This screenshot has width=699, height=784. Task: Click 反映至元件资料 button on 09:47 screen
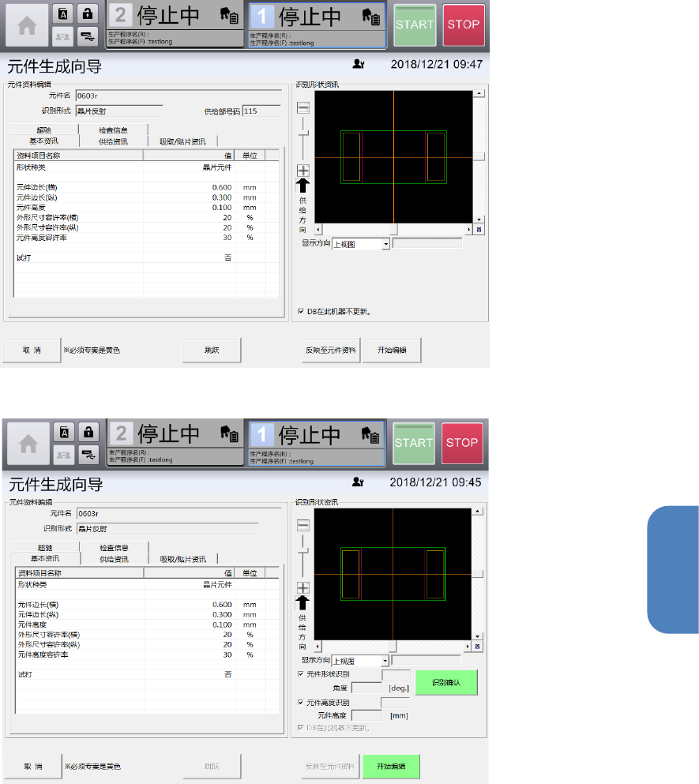[x=331, y=350]
